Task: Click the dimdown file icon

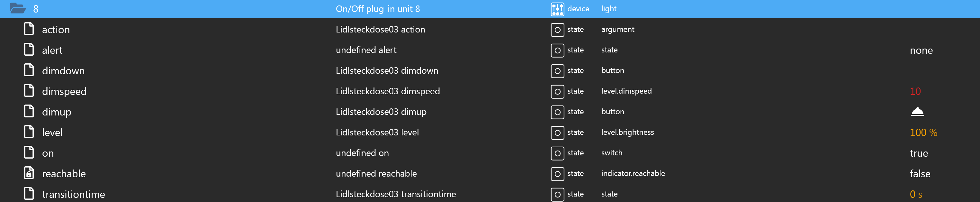Action: 29,70
